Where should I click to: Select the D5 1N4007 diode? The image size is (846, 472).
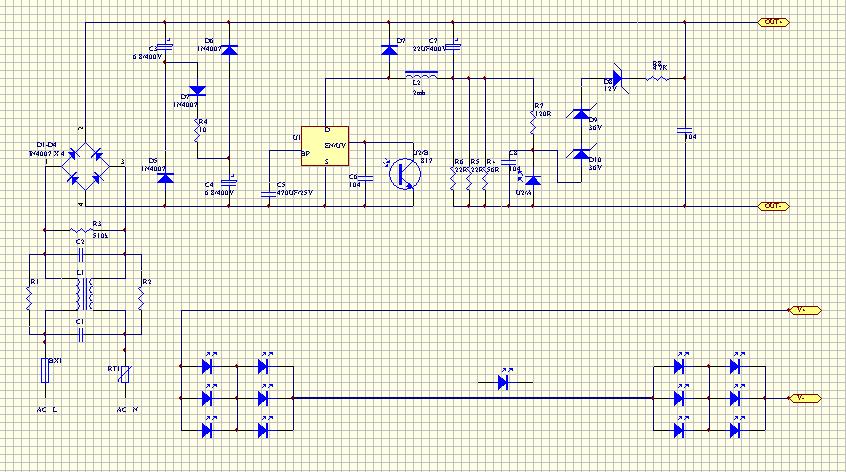click(166, 177)
